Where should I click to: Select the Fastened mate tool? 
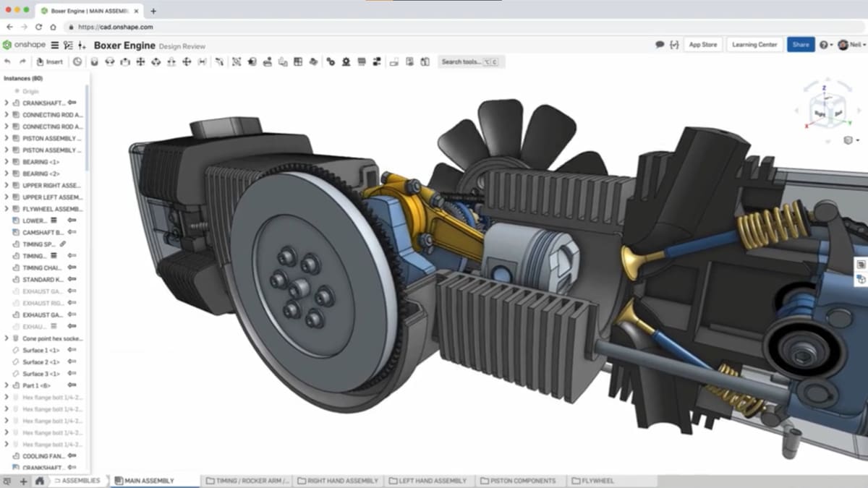95,62
